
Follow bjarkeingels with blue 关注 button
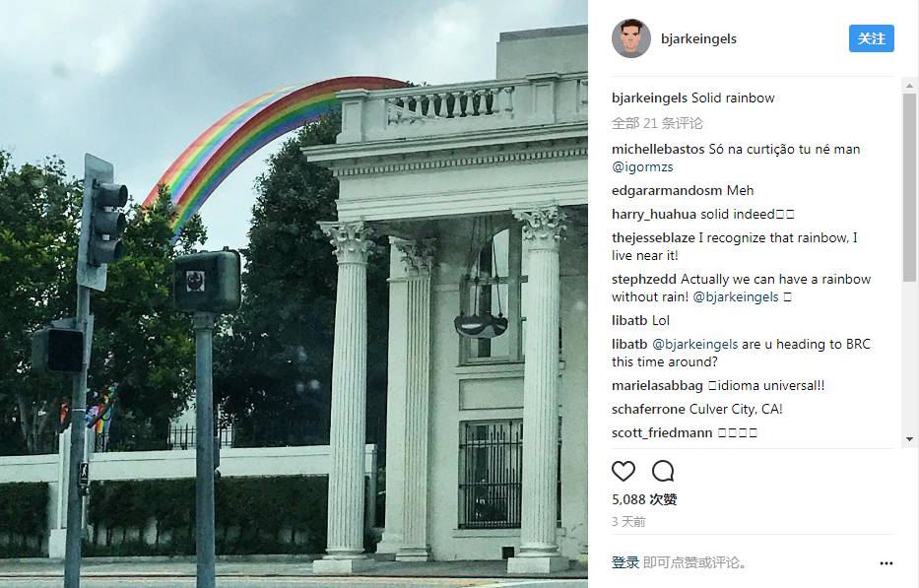click(x=871, y=38)
